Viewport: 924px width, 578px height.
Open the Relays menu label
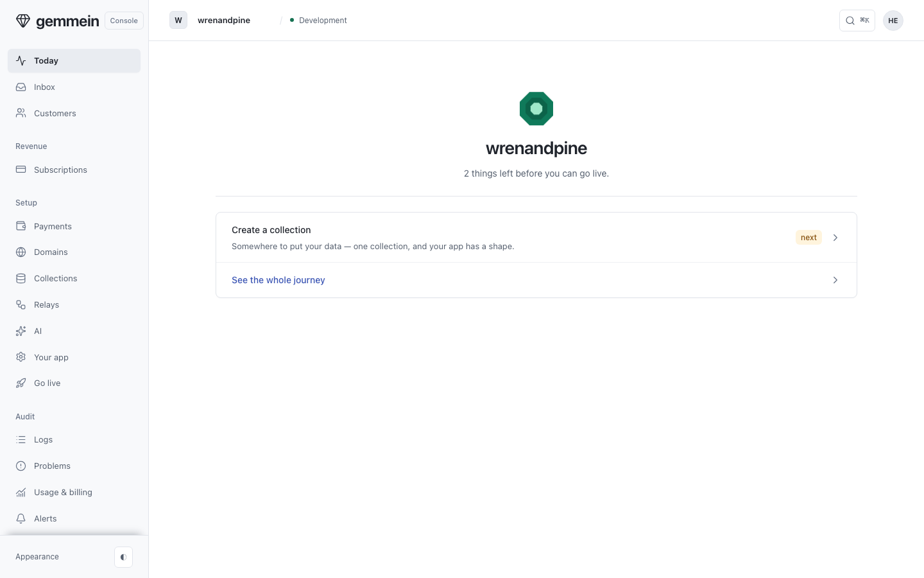(46, 305)
